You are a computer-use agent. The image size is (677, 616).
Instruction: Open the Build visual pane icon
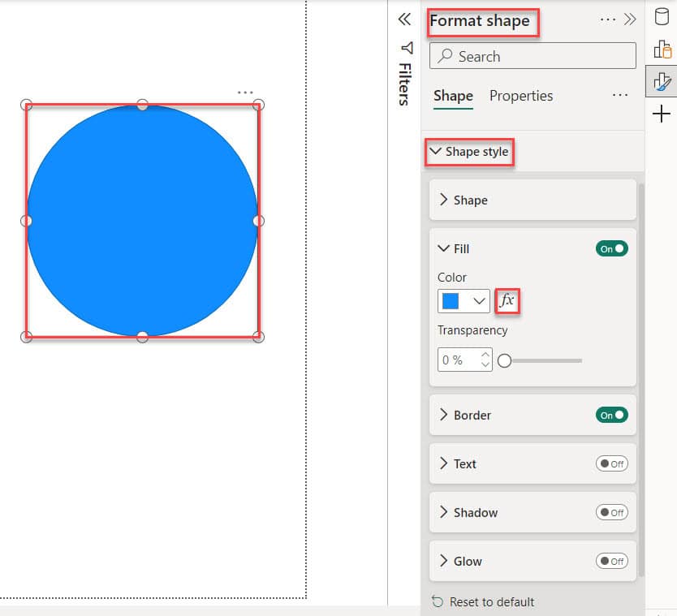[x=662, y=50]
